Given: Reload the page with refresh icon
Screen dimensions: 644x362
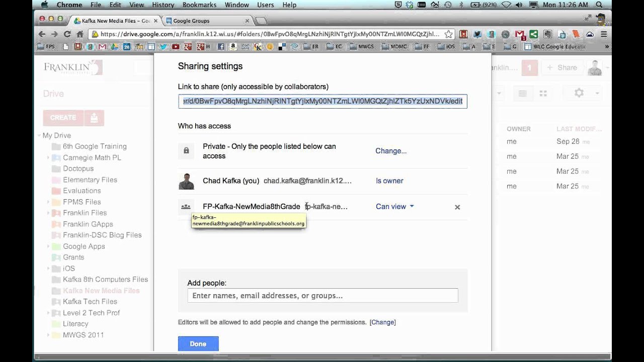Looking at the screenshot, I should point(67,34).
